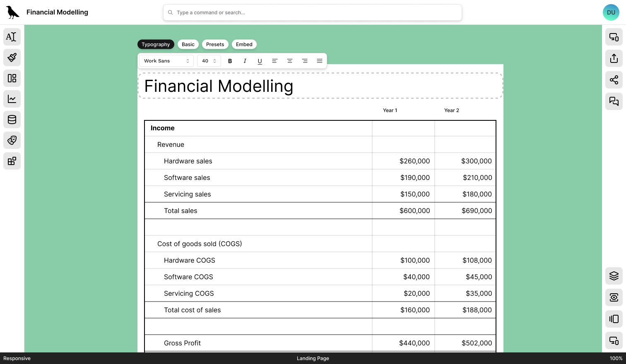Viewport: 626px width, 364px height.
Task: Open the layers stack icon
Action: click(x=614, y=276)
